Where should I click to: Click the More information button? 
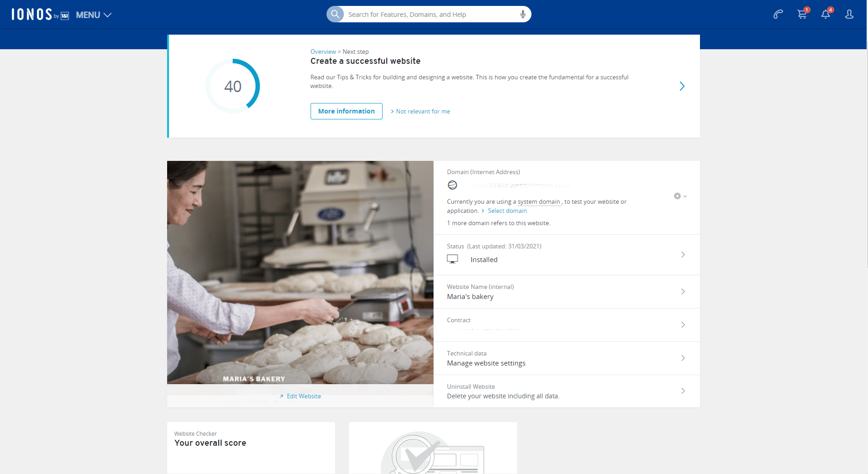click(x=346, y=111)
